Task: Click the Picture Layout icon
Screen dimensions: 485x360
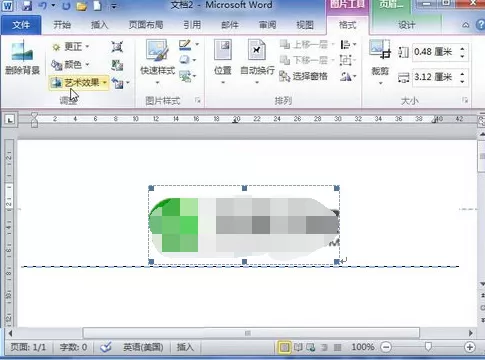Action: click(185, 76)
